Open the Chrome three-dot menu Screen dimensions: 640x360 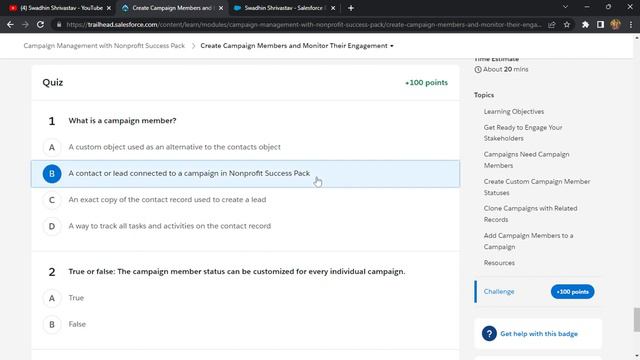point(631,24)
